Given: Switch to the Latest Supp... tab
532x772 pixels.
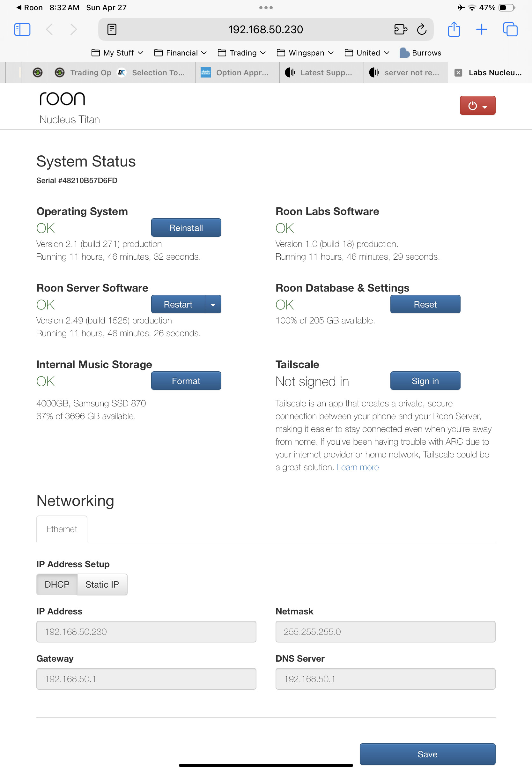Looking at the screenshot, I should 321,73.
